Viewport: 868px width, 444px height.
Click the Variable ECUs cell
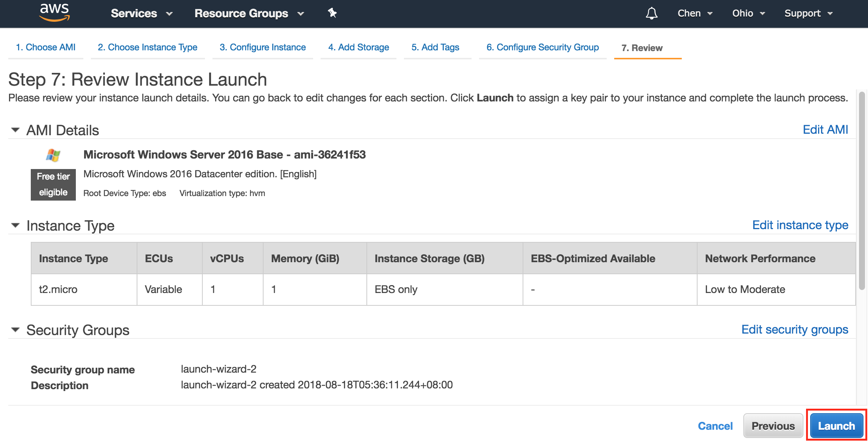click(x=170, y=289)
